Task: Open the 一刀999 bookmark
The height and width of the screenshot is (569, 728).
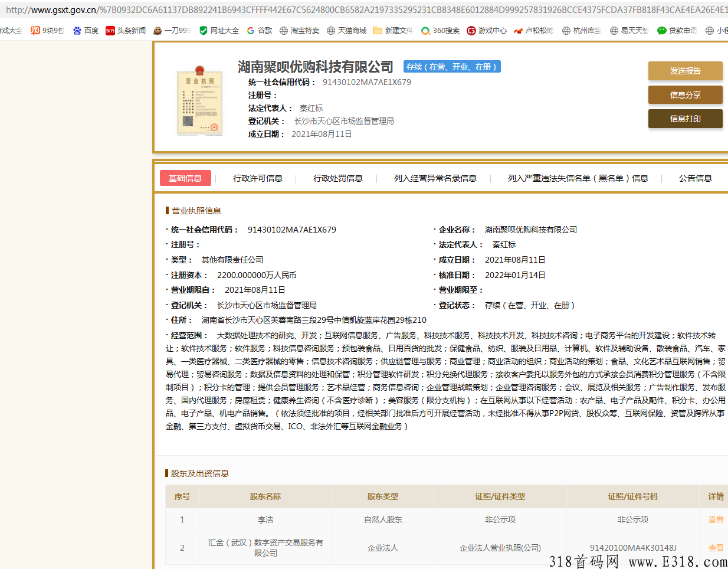Action: tap(172, 30)
